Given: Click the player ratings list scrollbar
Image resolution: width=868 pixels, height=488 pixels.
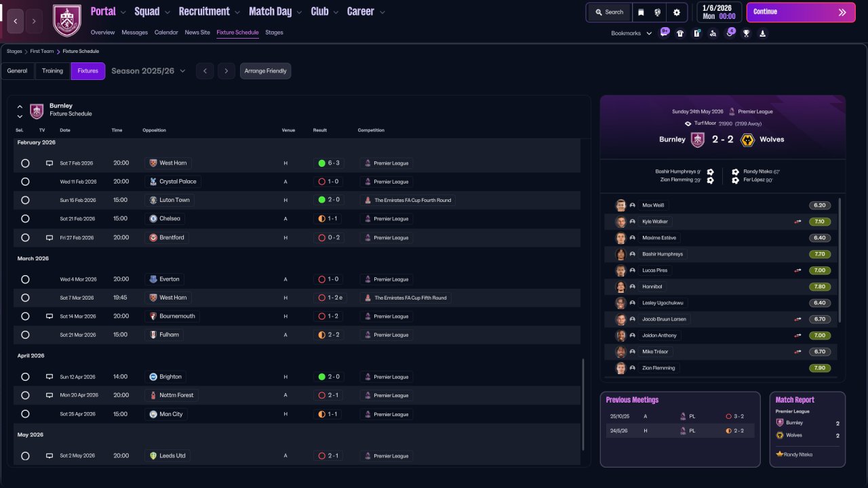Looking at the screenshot, I should pyautogui.click(x=840, y=260).
